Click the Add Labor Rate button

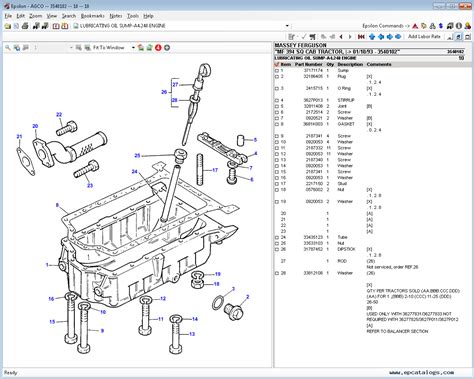[x=424, y=37]
